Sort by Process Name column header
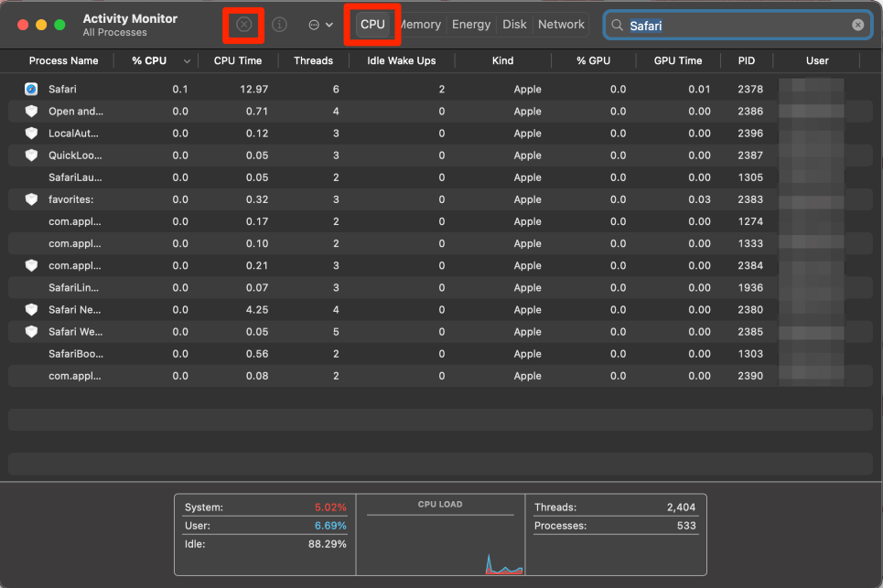The width and height of the screenshot is (883, 588). pos(63,61)
